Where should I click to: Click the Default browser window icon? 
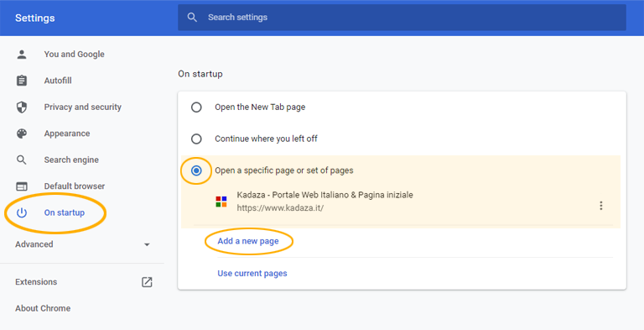[x=22, y=186]
